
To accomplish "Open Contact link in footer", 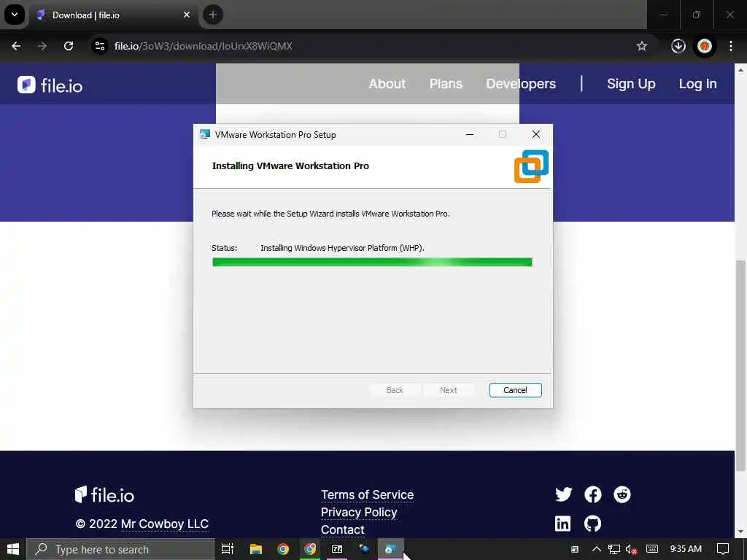I will click(x=343, y=529).
